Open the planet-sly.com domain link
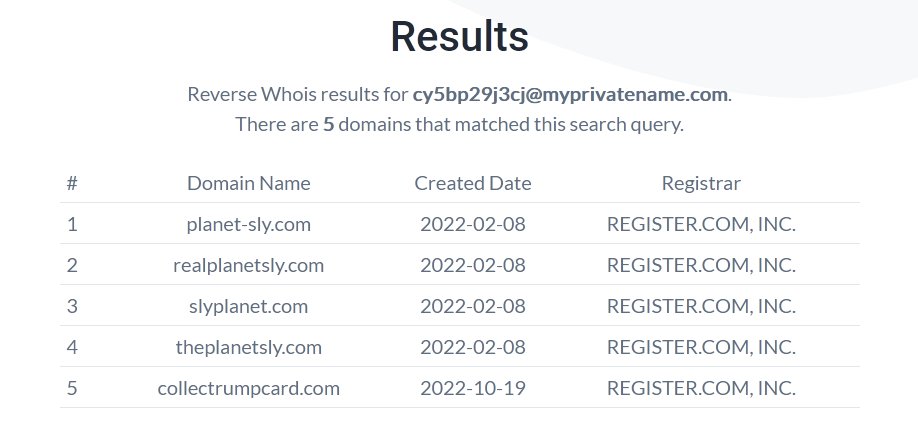918x437 pixels. coord(248,224)
